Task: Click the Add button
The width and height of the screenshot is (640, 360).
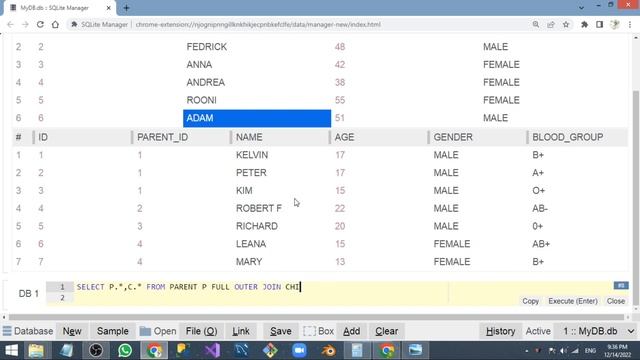Action: pyautogui.click(x=351, y=331)
